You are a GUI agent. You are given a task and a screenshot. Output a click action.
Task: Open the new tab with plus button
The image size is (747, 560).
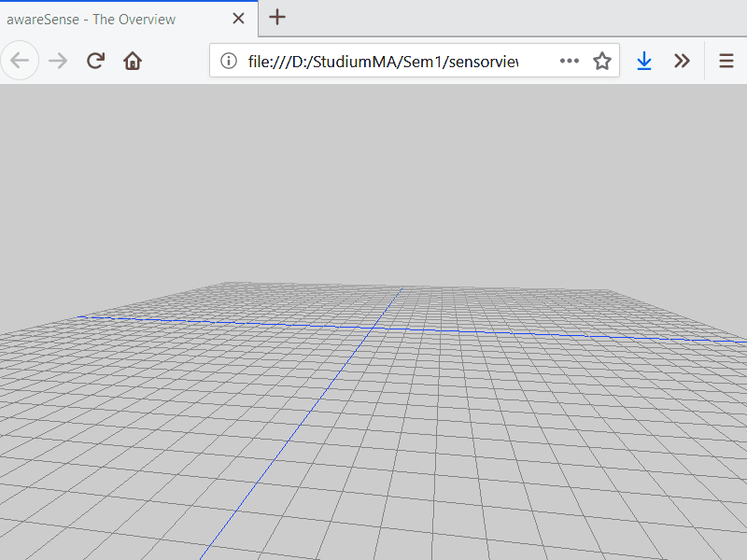(x=277, y=17)
